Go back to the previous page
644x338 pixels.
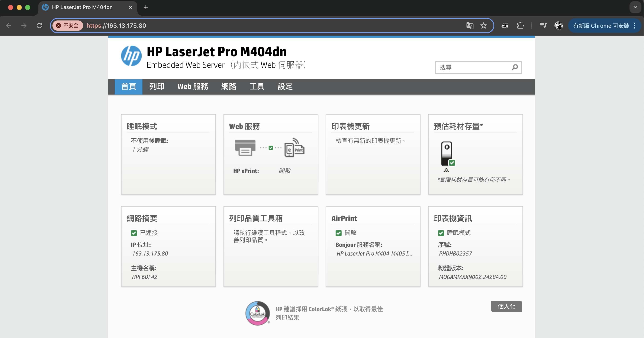pos(9,26)
